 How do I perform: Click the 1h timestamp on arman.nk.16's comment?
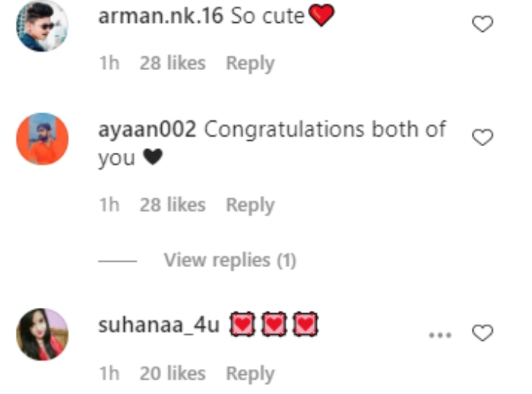point(109,63)
